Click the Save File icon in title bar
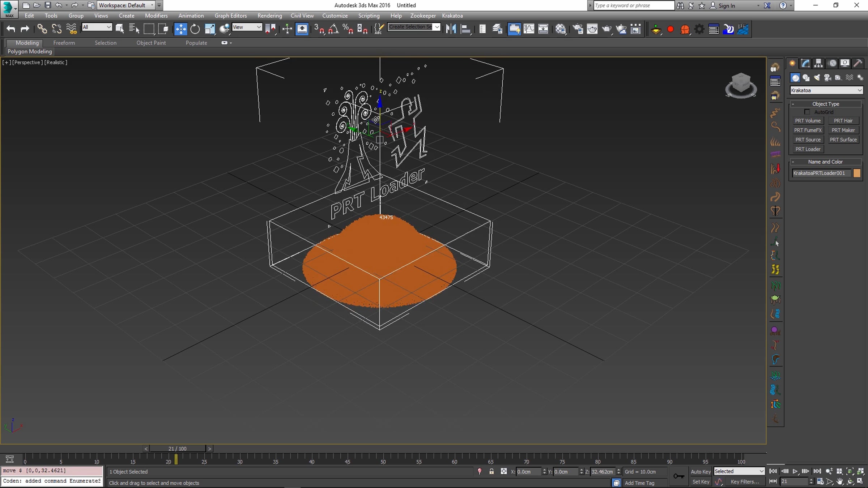 tap(48, 5)
